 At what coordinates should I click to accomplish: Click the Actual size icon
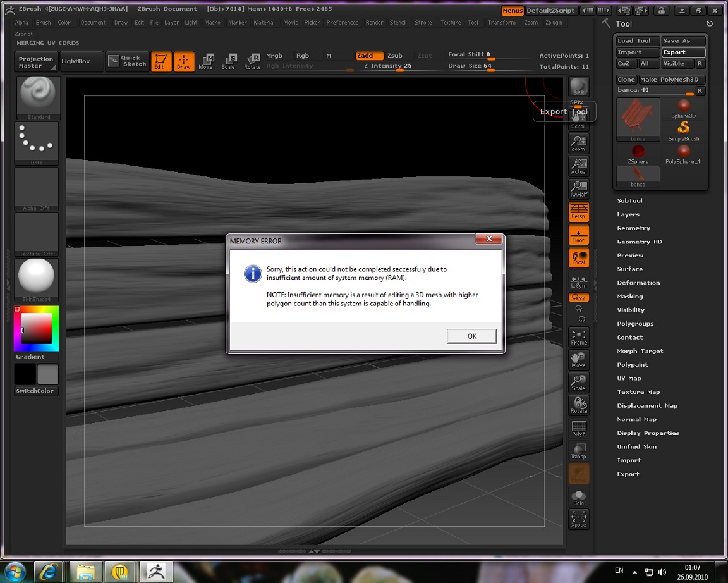point(578,166)
